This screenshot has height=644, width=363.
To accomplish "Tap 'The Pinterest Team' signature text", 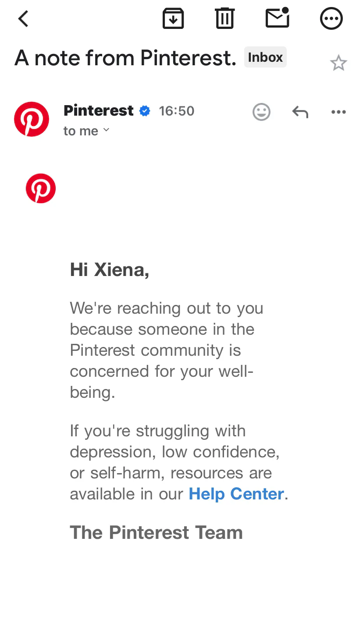I will (156, 532).
